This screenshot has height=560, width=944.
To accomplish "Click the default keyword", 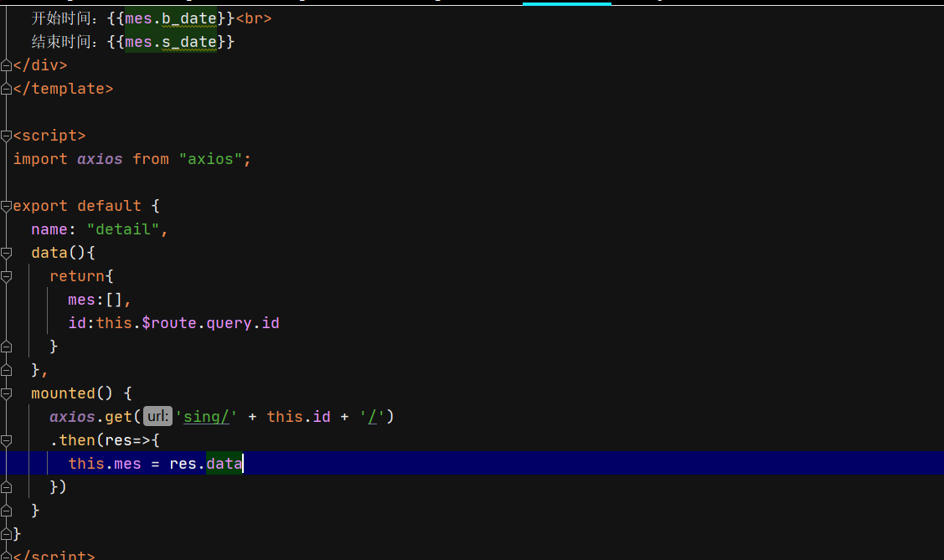I will click(x=109, y=206).
